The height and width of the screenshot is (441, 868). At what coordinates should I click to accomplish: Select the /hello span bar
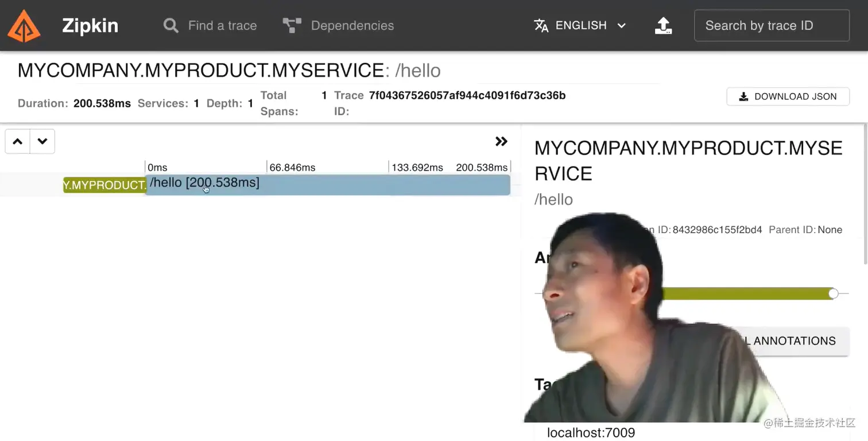pyautogui.click(x=328, y=185)
